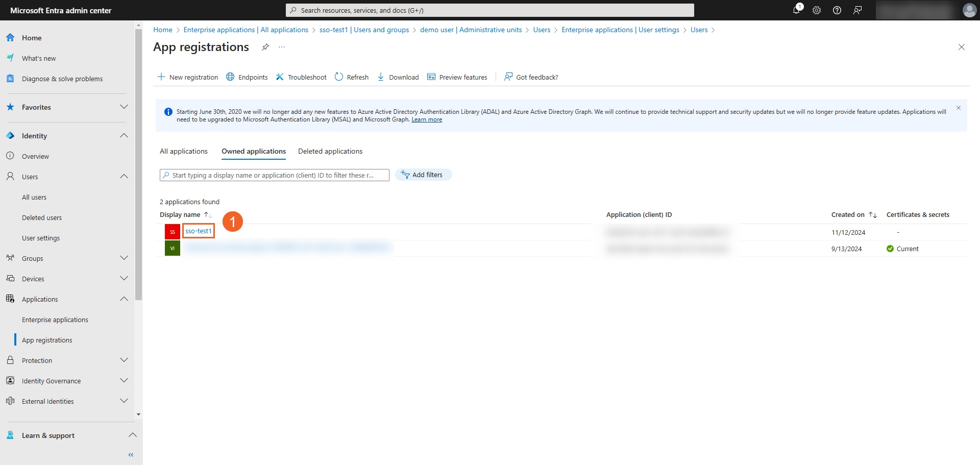
Task: Open the notifications bell icon
Action: click(796, 10)
